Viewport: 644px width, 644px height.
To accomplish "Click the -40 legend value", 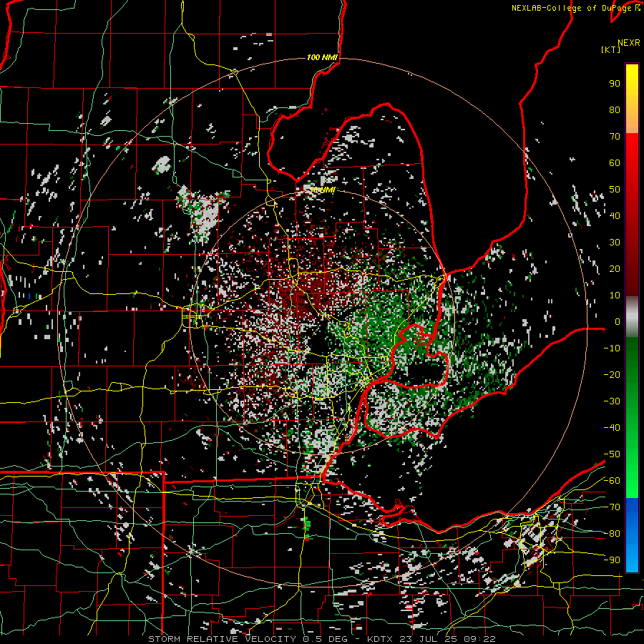I will pyautogui.click(x=612, y=428).
